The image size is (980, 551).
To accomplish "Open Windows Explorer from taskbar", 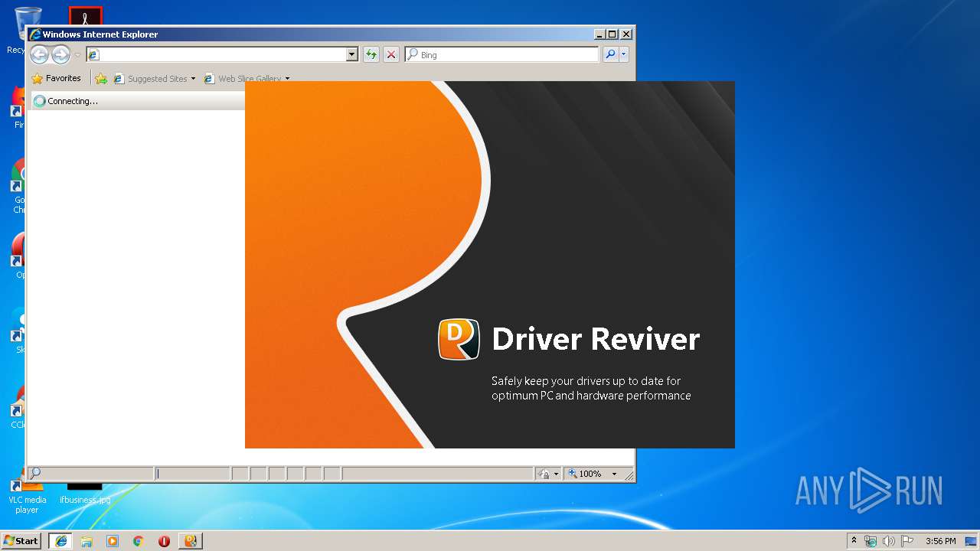I will 87,541.
